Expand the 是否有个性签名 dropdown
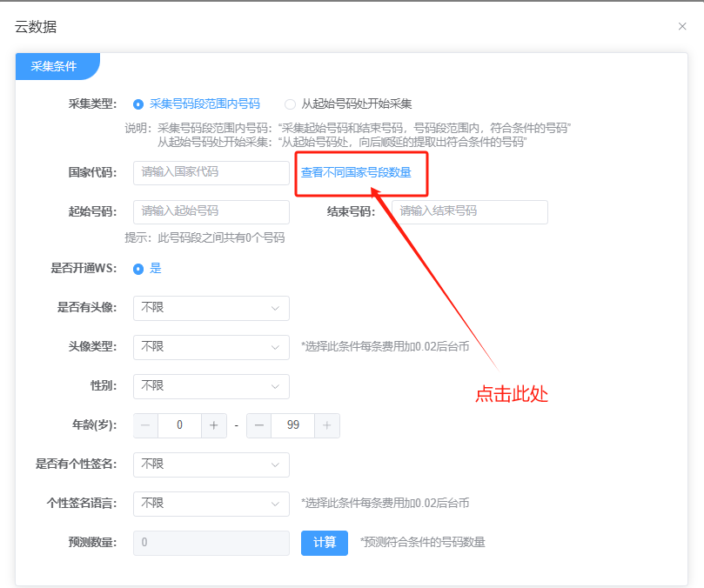Viewport: 704px width, 588px height. pos(211,464)
